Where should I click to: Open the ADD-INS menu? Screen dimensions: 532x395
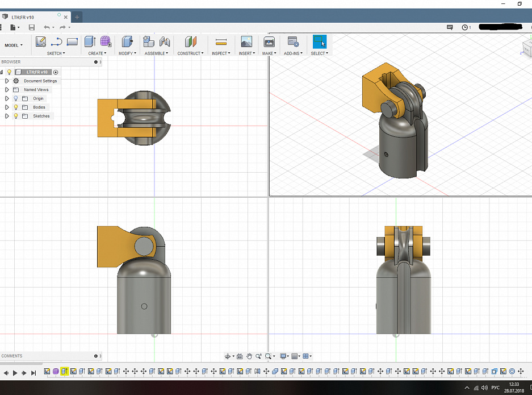(x=293, y=53)
